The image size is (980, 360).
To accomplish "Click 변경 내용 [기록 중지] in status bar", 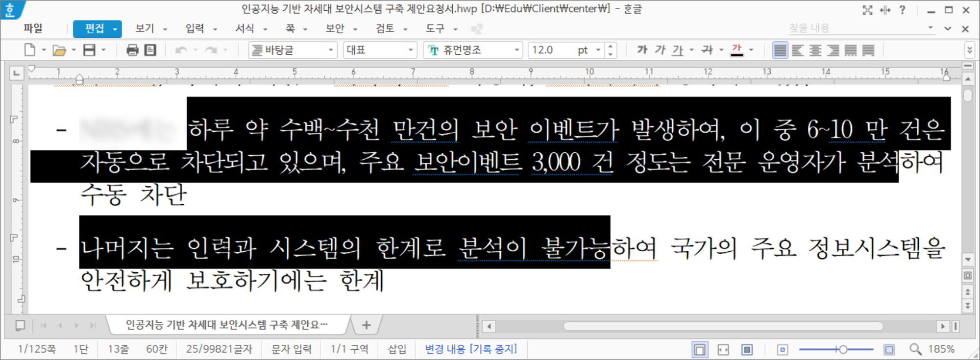I will pyautogui.click(x=471, y=349).
